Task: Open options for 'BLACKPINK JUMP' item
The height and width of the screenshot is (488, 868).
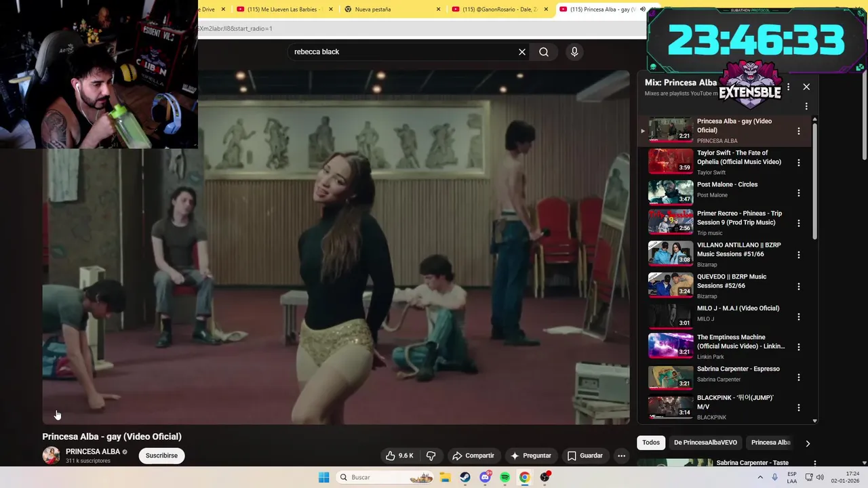Action: pyautogui.click(x=798, y=407)
